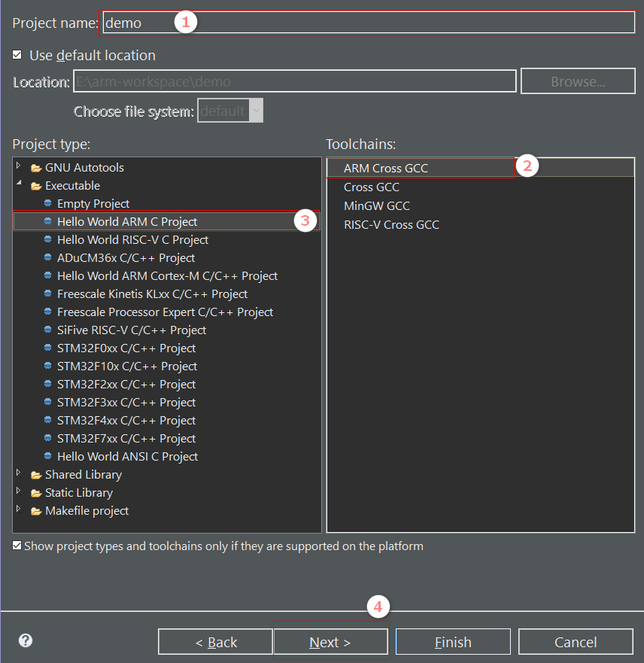Click the ADuCM36x project template icon
This screenshot has width=644, height=663.
pos(48,257)
